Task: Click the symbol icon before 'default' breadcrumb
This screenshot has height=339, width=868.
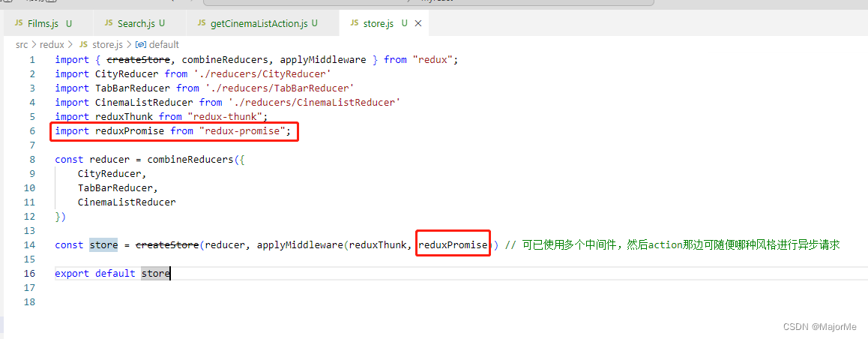Action: point(141,44)
